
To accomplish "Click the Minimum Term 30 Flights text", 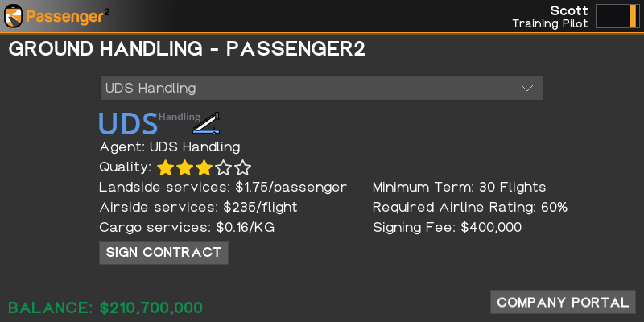I will pyautogui.click(x=459, y=187).
